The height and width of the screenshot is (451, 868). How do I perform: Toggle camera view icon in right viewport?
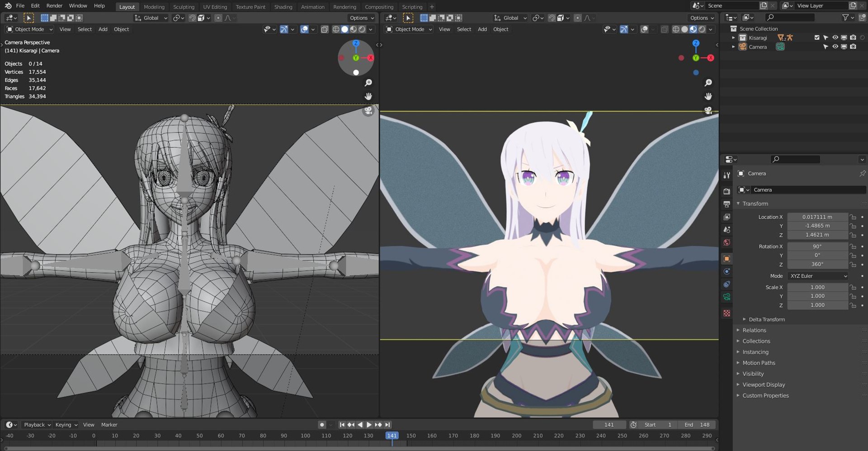click(708, 110)
